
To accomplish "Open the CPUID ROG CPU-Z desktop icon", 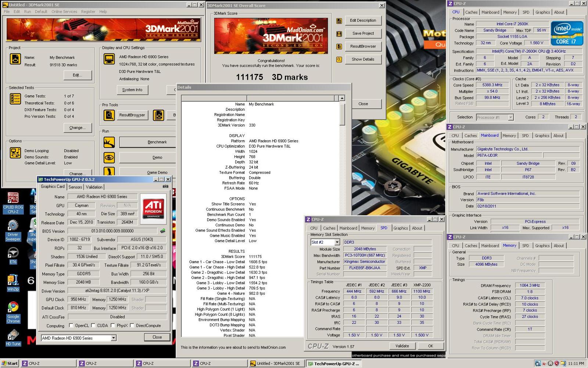I will [x=13, y=203].
